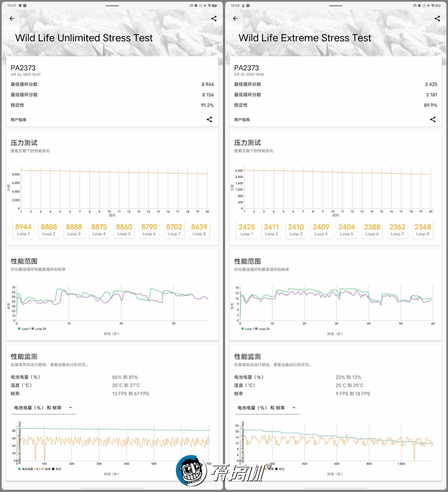Viewport: 448px width, 492px height.
Task: Click status bar clock 10:47
Action: point(12,6)
